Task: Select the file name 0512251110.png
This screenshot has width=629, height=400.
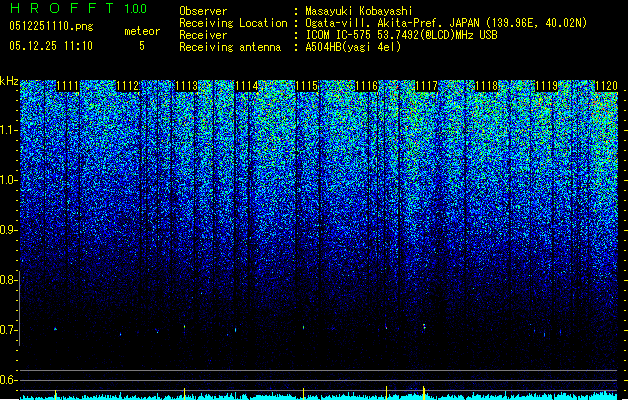Action: 51,26
